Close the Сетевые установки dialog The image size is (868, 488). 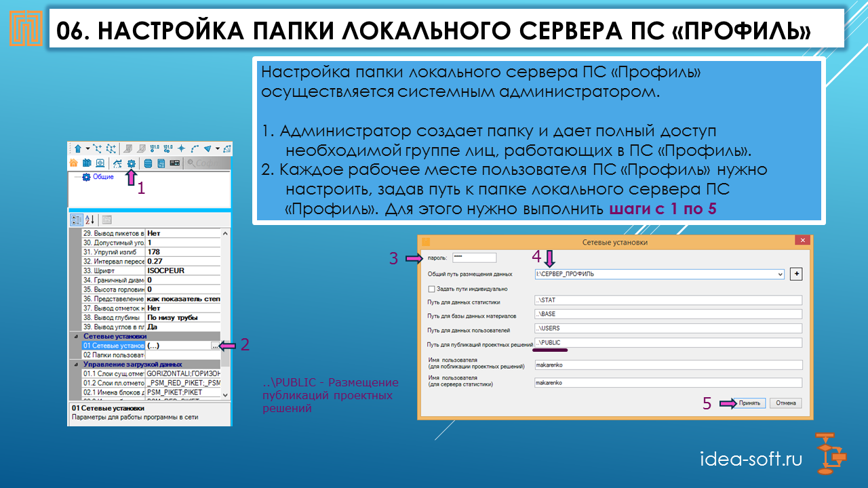click(804, 241)
